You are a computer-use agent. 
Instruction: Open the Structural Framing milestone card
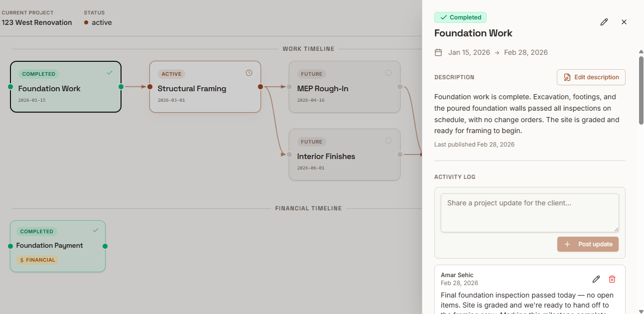pyautogui.click(x=205, y=87)
